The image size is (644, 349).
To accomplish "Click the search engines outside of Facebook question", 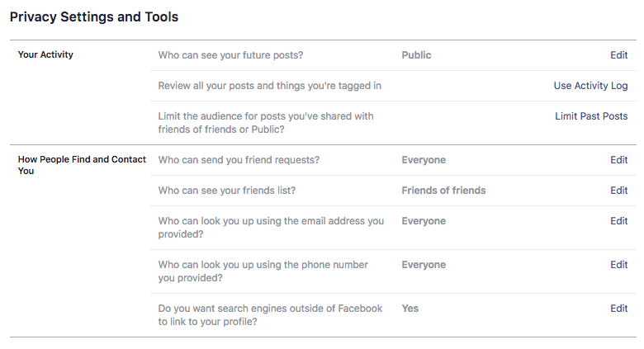I will 270,315.
